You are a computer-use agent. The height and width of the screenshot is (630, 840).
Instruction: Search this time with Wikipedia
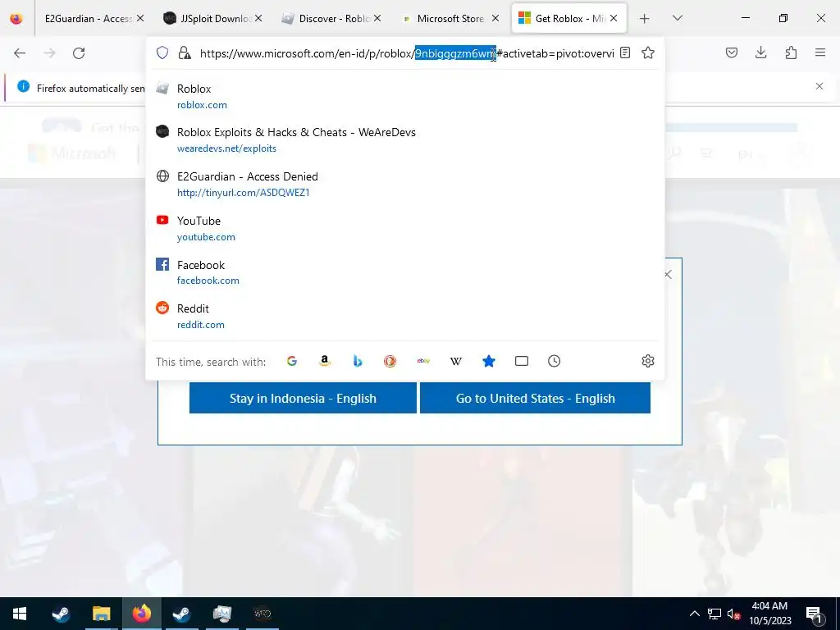456,361
